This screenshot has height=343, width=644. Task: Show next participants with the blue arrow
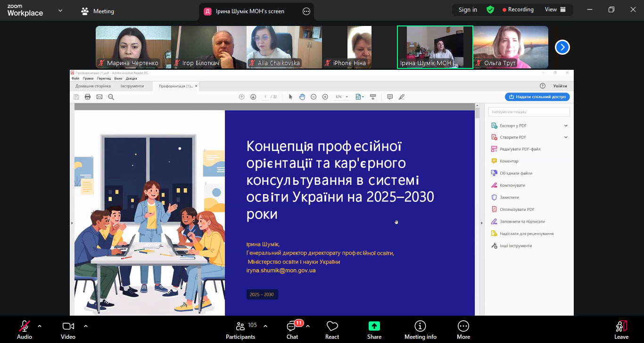562,47
